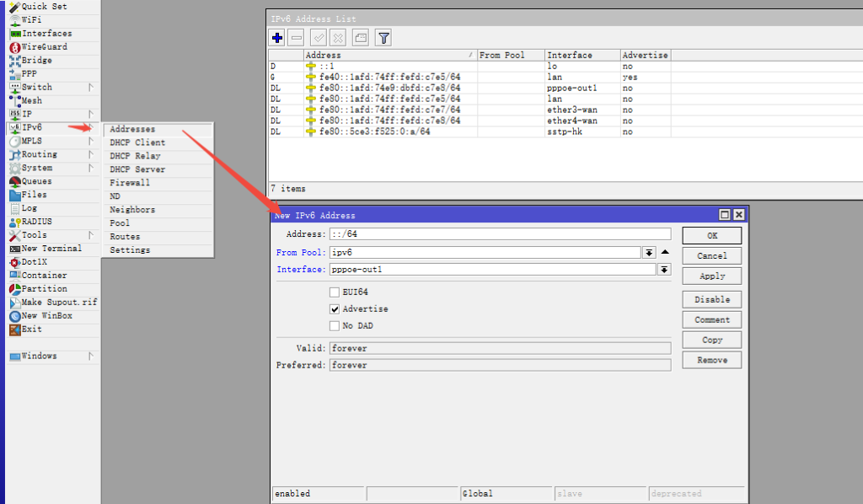Uncheck the Advertise checkbox
863x504 pixels.
pos(335,309)
